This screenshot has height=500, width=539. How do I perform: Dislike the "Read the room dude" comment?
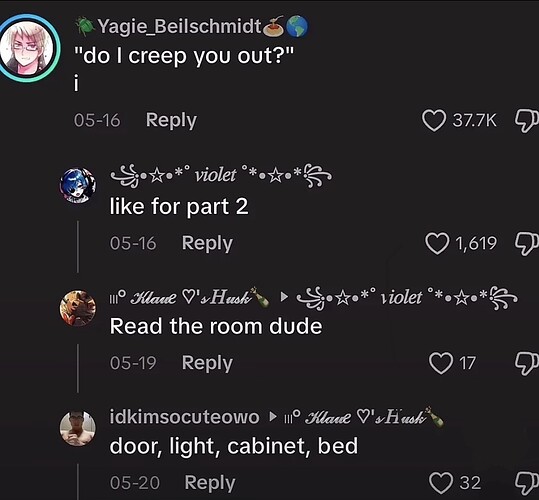point(527,364)
